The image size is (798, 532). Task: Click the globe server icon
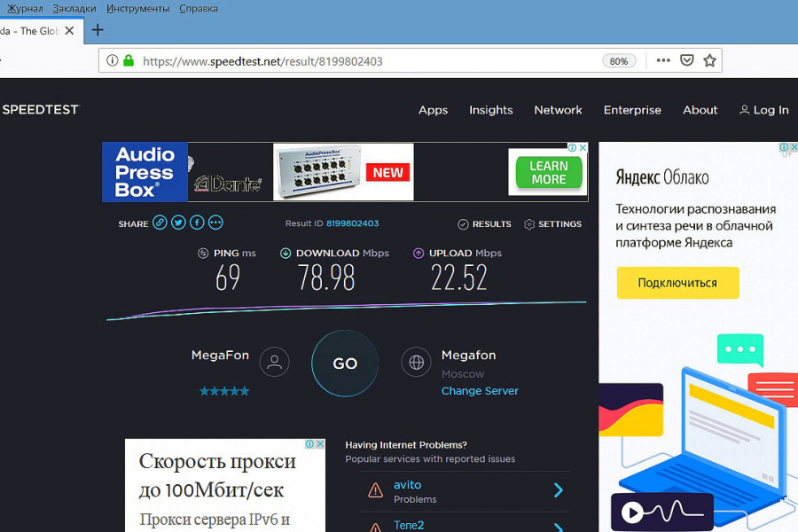(x=417, y=362)
